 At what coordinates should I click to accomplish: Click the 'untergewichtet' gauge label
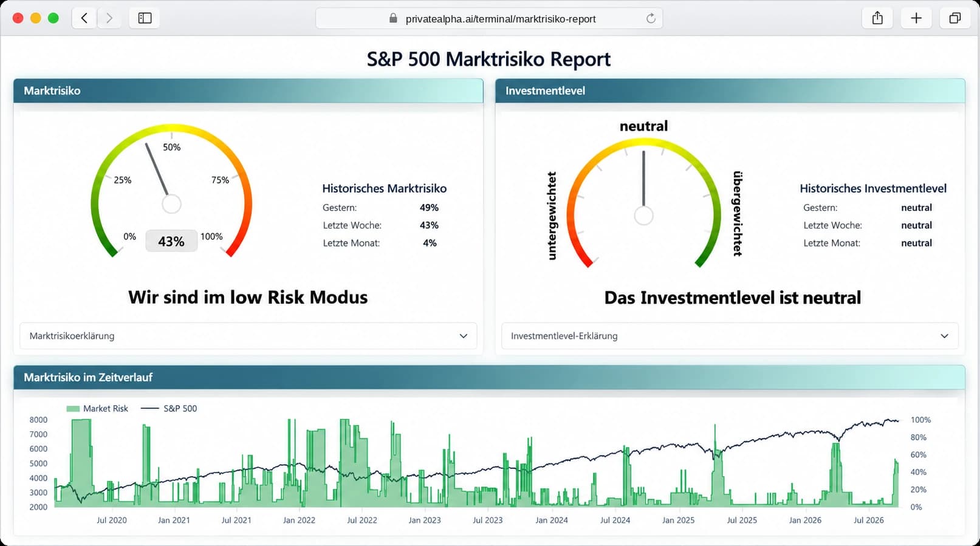click(552, 216)
